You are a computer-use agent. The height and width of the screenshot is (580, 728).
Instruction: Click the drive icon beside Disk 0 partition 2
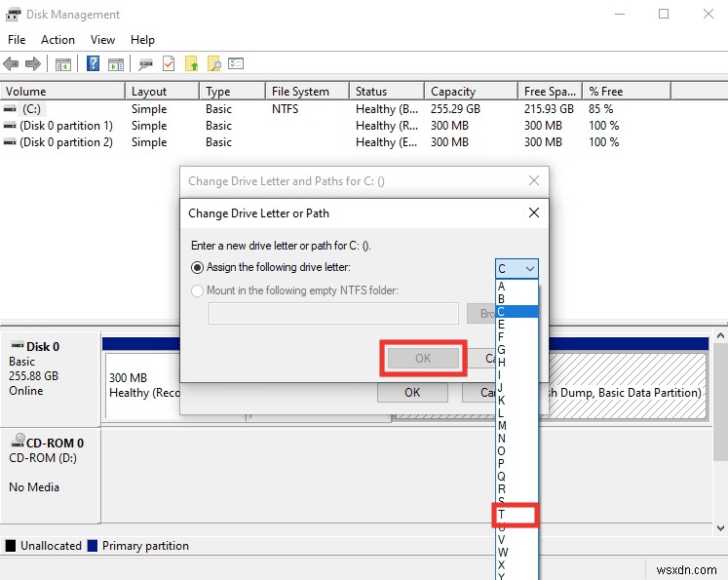[10, 142]
